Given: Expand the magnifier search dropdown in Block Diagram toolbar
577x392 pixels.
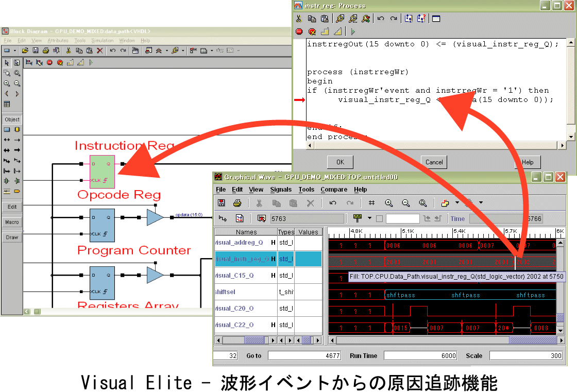Looking at the screenshot, I should (183, 51).
